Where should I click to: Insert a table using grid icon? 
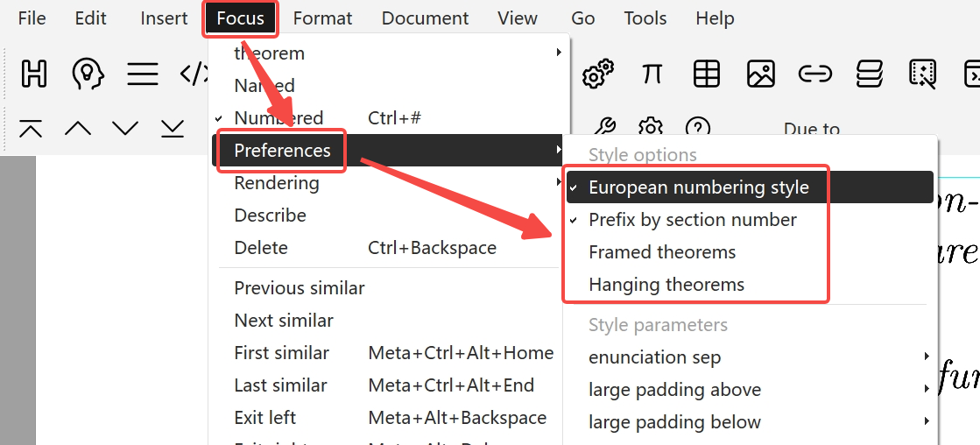tap(706, 74)
